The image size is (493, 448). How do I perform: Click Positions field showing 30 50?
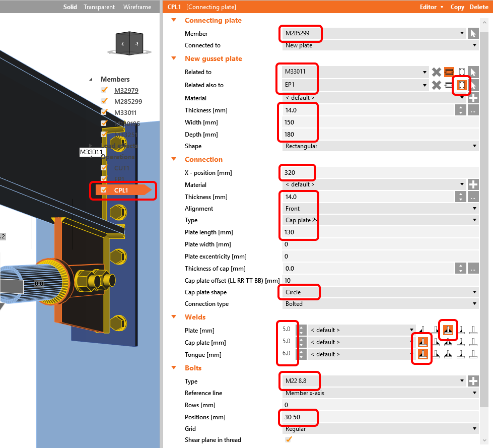tap(380, 417)
